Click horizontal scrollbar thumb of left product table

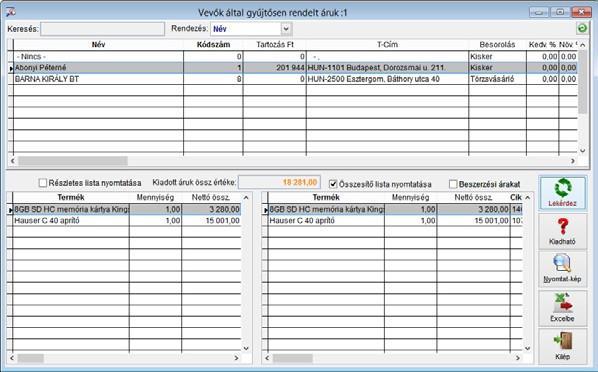pyautogui.click(x=31, y=358)
